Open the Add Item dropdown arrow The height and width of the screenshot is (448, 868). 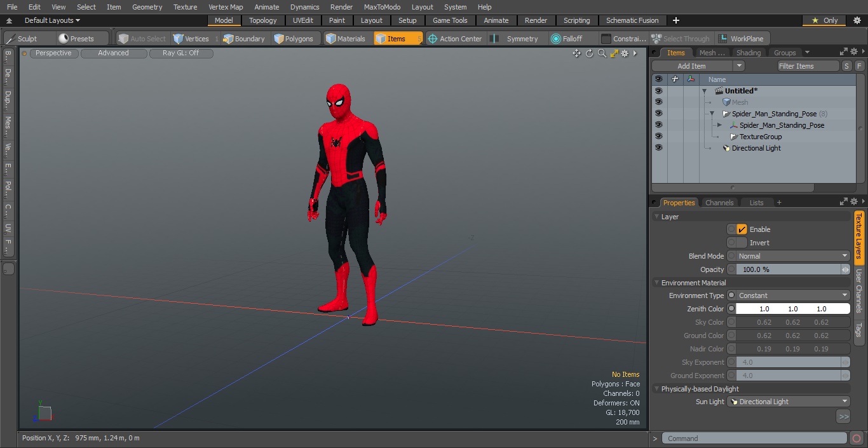pos(738,66)
